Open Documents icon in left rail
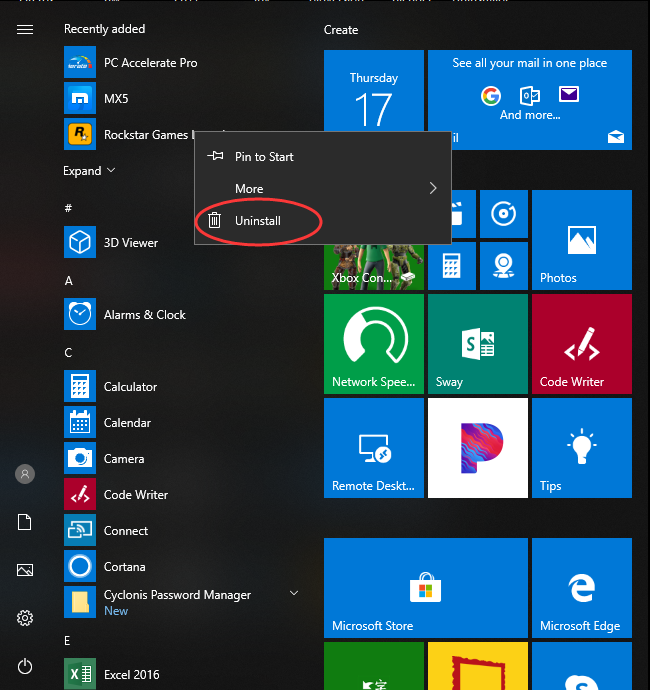 (25, 522)
